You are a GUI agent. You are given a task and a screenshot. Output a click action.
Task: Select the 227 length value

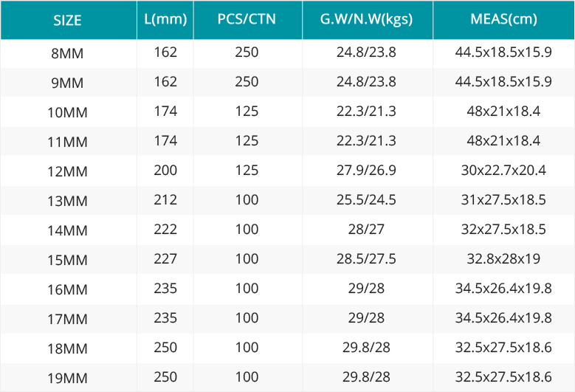pyautogui.click(x=165, y=259)
